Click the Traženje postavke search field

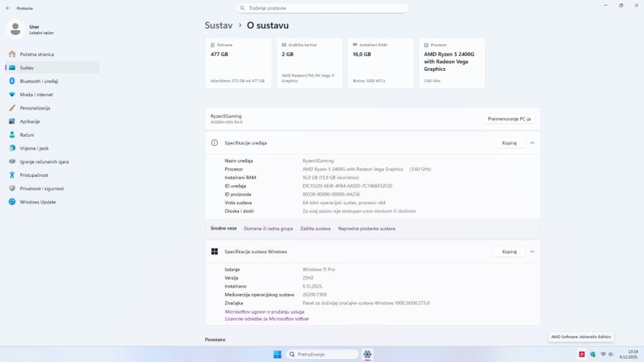[x=322, y=8]
